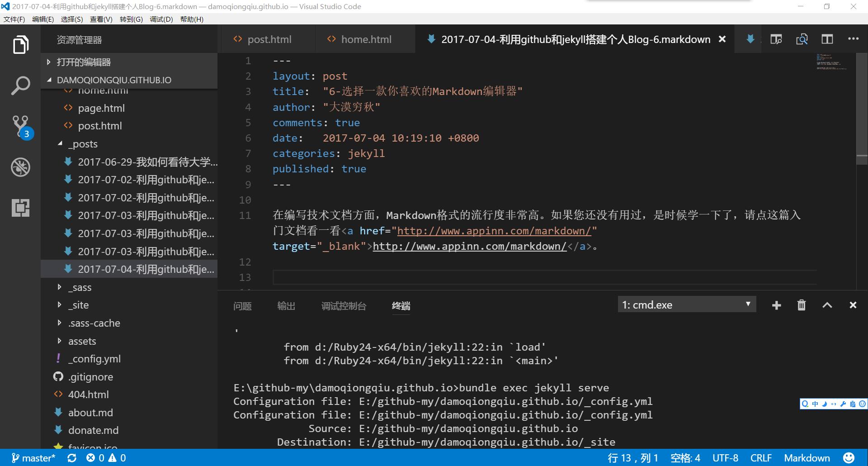This screenshot has height=466, width=868.
Task: Open the 选择(S) menu
Action: pyautogui.click(x=72, y=19)
